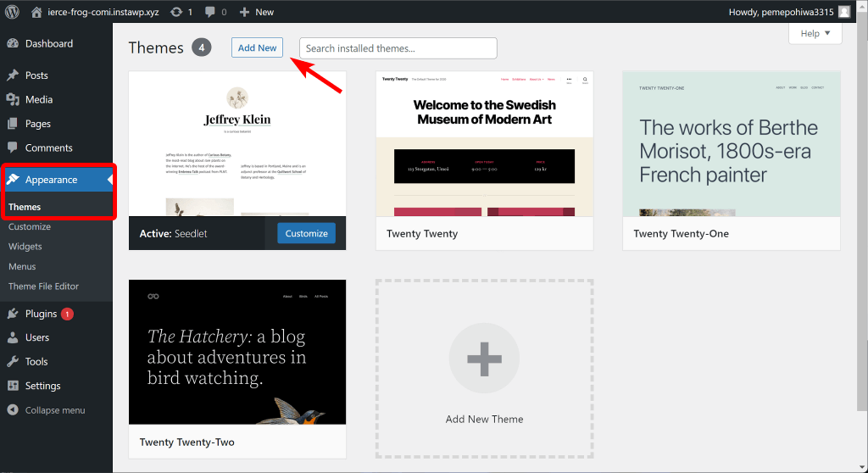Select Customize submenu link
868x473 pixels.
30,226
